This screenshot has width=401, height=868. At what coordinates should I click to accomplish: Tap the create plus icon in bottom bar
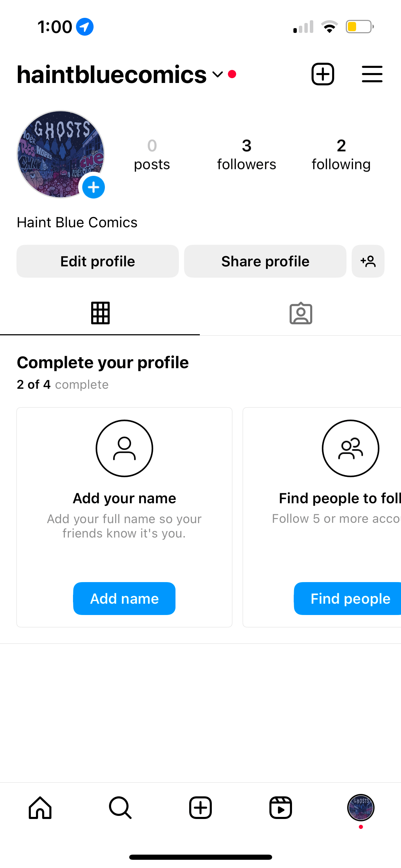click(200, 808)
